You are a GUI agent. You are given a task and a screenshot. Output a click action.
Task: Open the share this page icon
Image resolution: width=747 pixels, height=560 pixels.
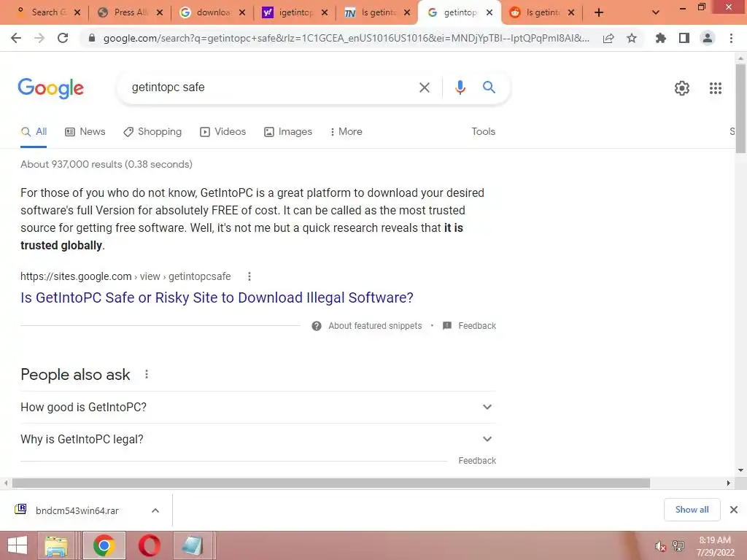point(608,39)
